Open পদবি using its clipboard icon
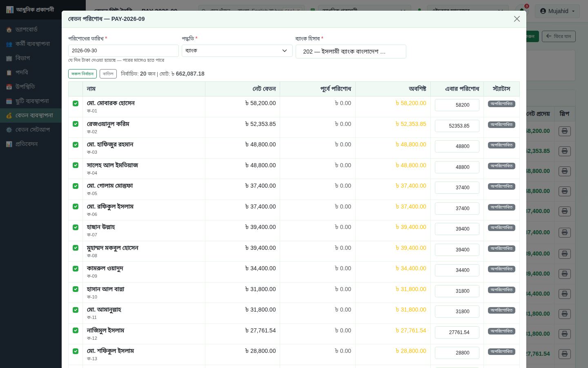The width and height of the screenshot is (588, 368). pyautogui.click(x=9, y=73)
